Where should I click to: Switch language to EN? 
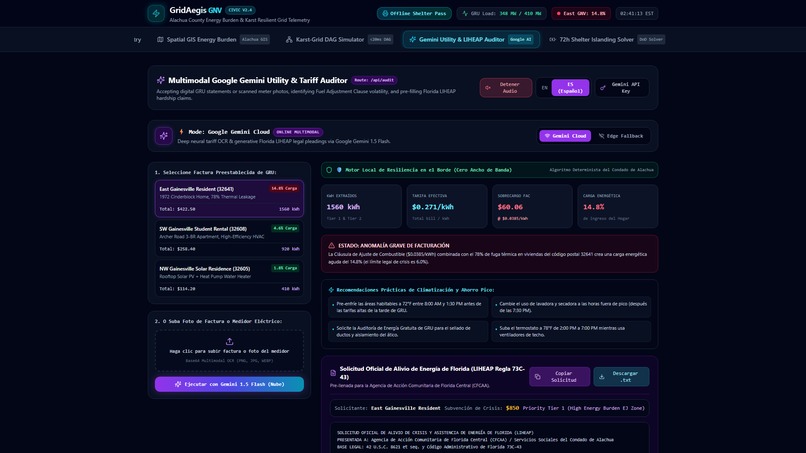[x=544, y=88]
